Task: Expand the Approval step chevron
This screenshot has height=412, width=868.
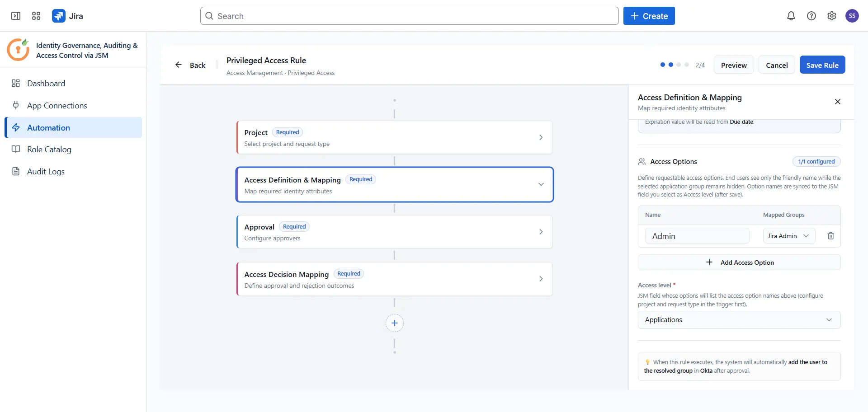Action: pos(541,232)
